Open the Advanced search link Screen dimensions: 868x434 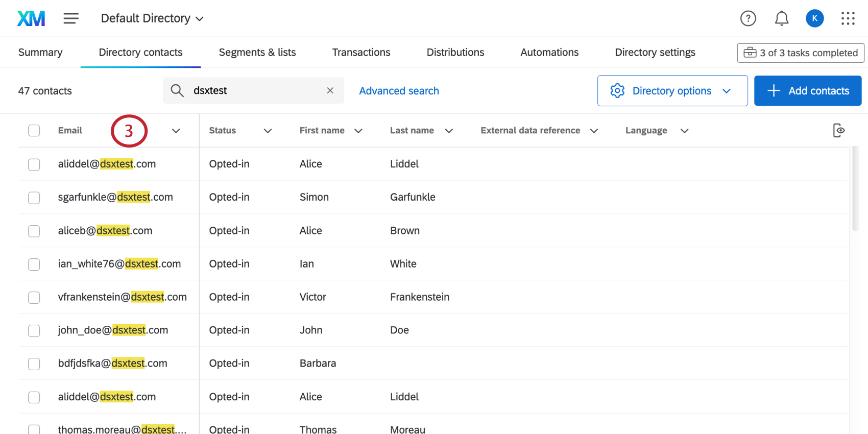tap(399, 91)
